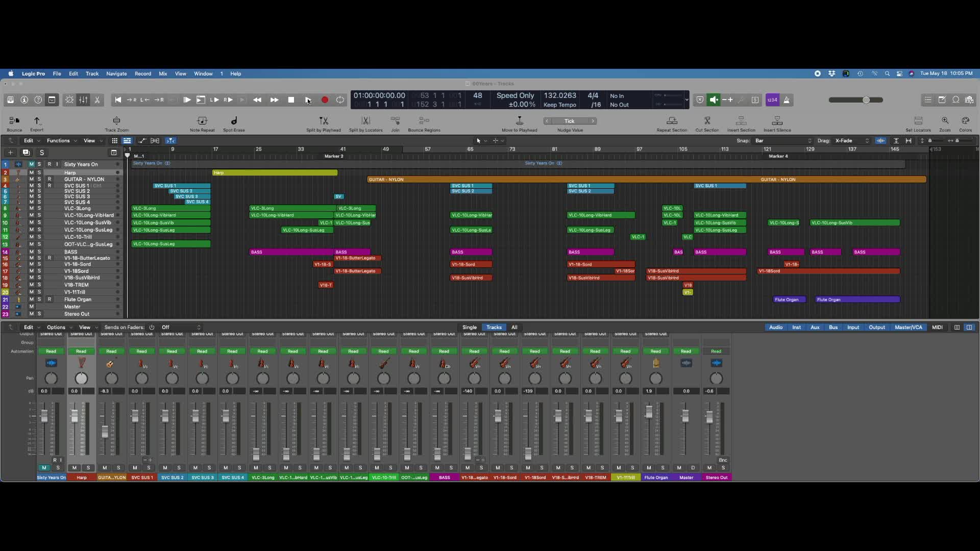Click the Flute Organ channel volume fader
980x551 pixels.
(649, 412)
